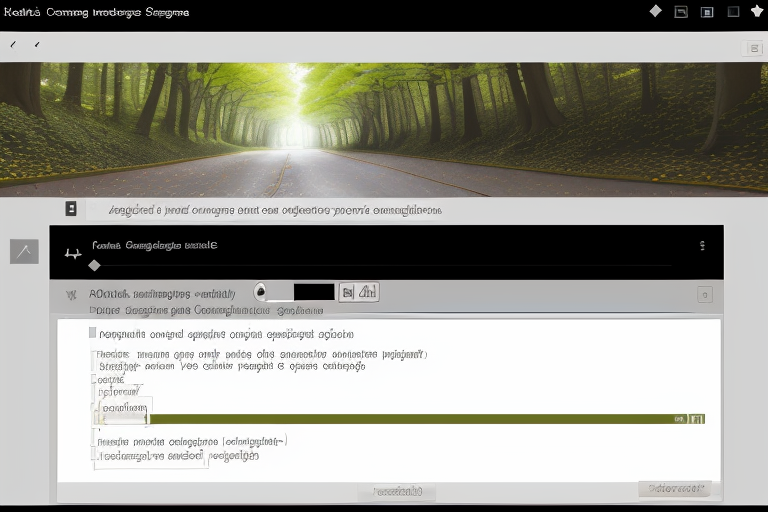
Task: Click the forest road banner image
Action: [x=384, y=128]
